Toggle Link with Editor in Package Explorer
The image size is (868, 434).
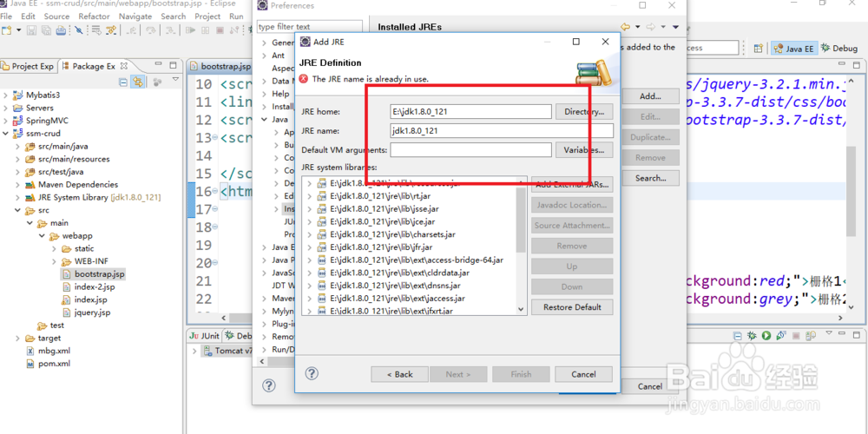tap(138, 82)
